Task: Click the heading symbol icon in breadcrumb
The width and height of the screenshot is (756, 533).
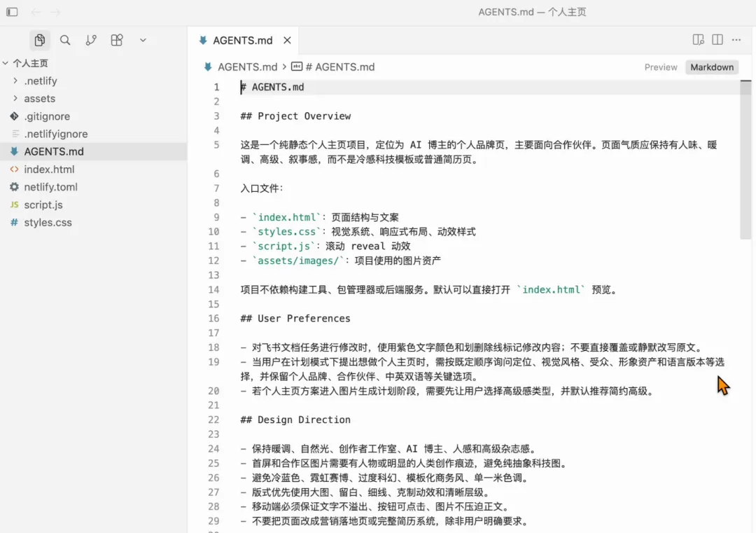Action: [x=297, y=67]
